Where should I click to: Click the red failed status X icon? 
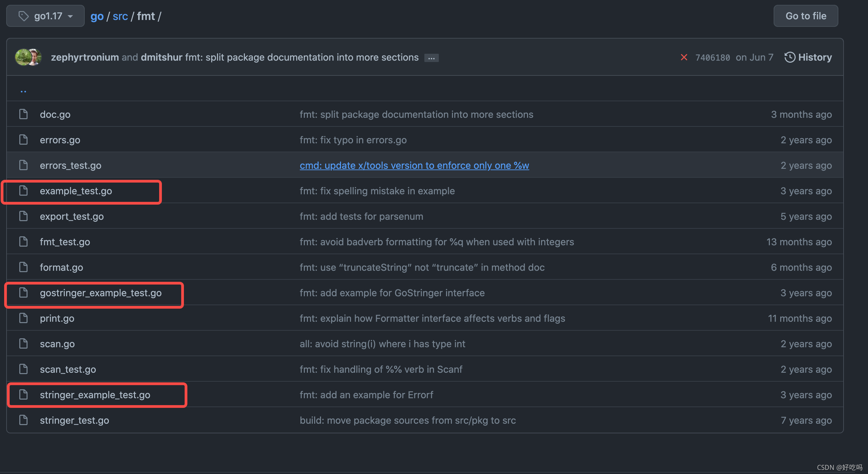pyautogui.click(x=684, y=58)
